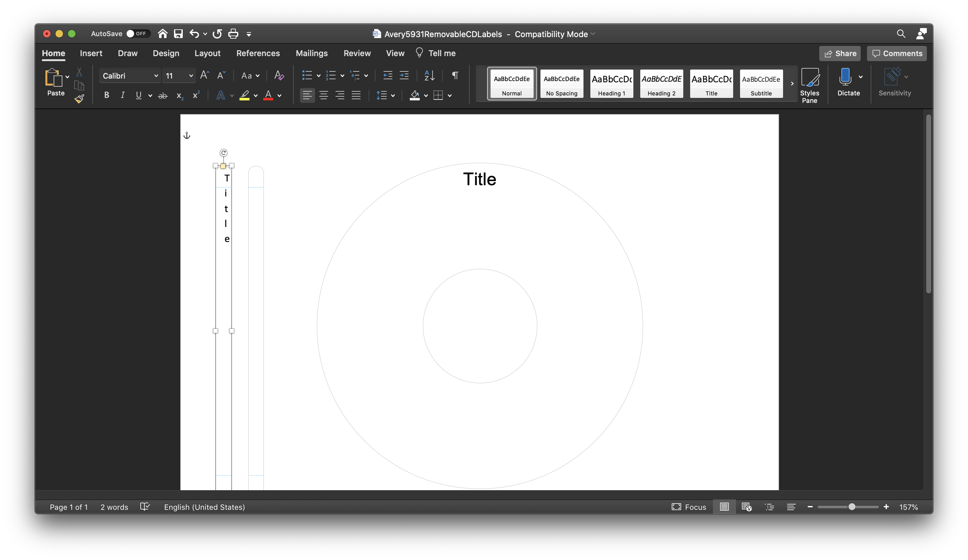
Task: Open the Comments button
Action: 897,53
